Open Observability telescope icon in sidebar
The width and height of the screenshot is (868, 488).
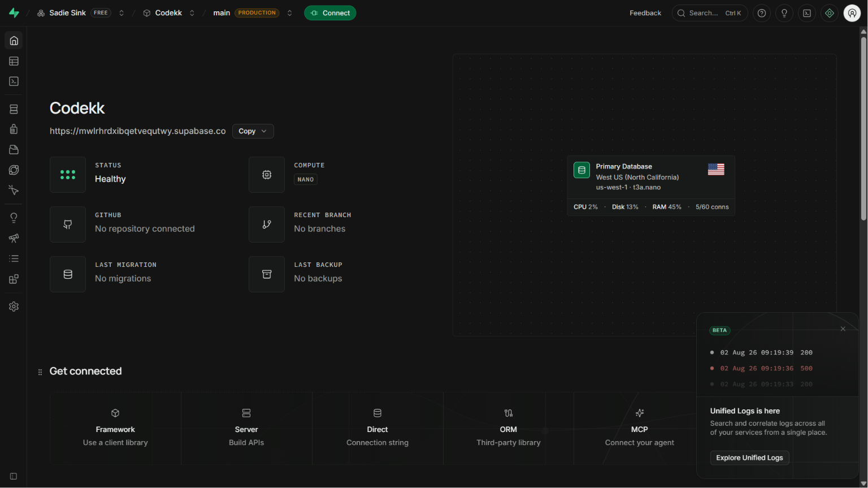[x=14, y=238]
